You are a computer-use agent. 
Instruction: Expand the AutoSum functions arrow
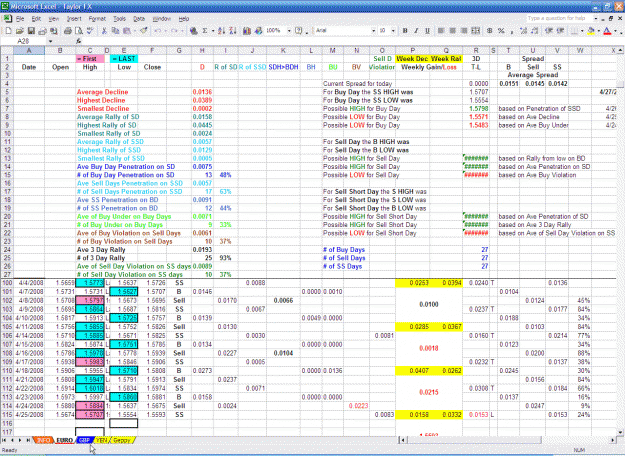[213, 31]
